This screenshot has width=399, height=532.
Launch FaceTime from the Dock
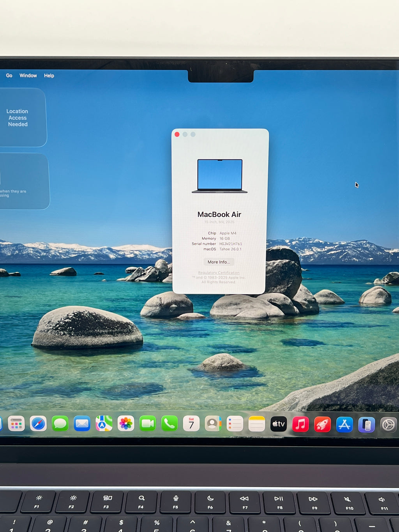click(x=148, y=424)
